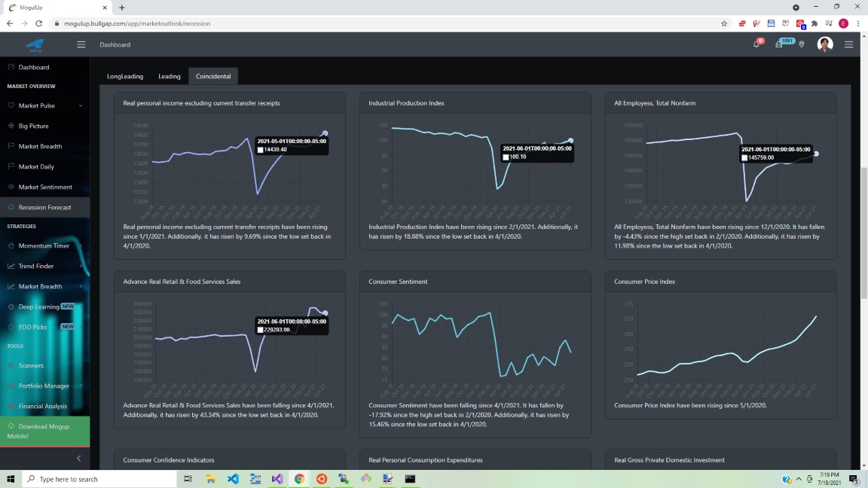Click the Windows taskbar search box
The height and width of the screenshot is (488, 868).
99,479
